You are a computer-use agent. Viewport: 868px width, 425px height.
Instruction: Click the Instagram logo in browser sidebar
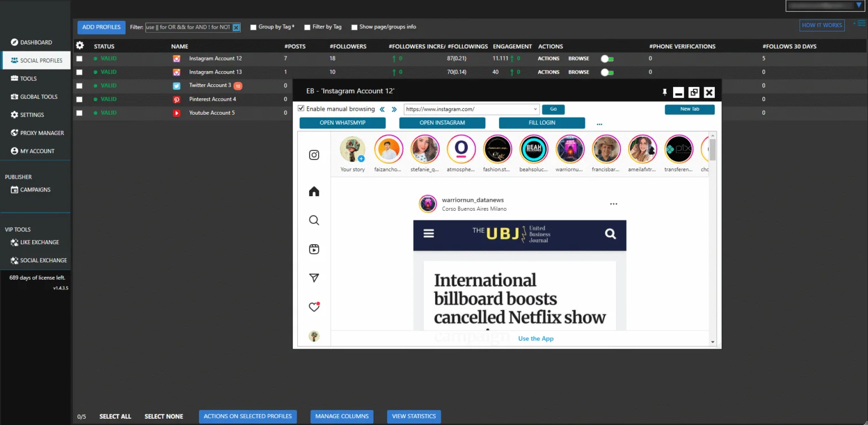click(314, 155)
